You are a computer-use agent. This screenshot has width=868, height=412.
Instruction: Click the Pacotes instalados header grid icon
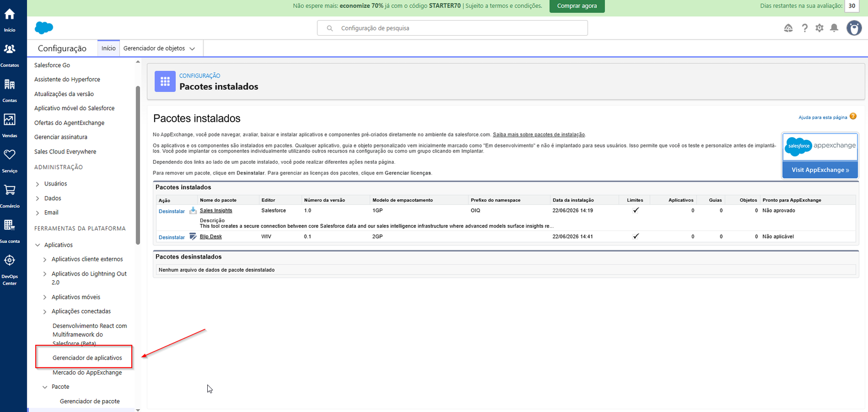[x=165, y=81]
